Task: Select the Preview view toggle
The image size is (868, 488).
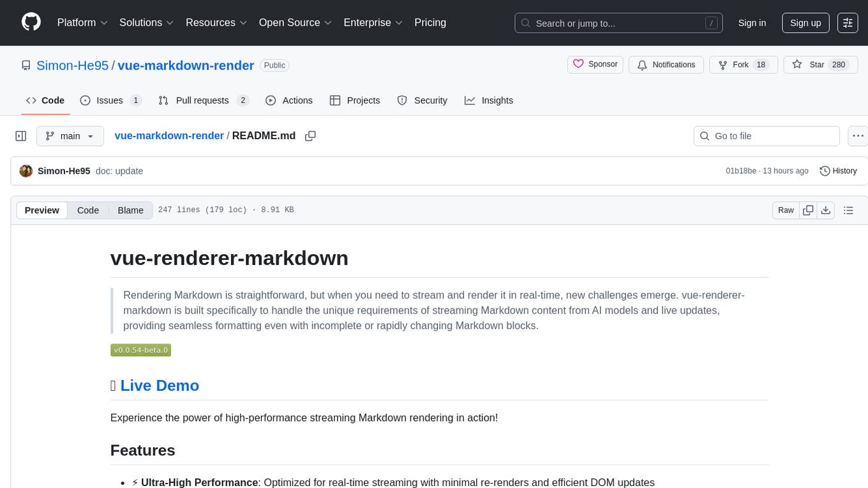Action: pyautogui.click(x=42, y=210)
